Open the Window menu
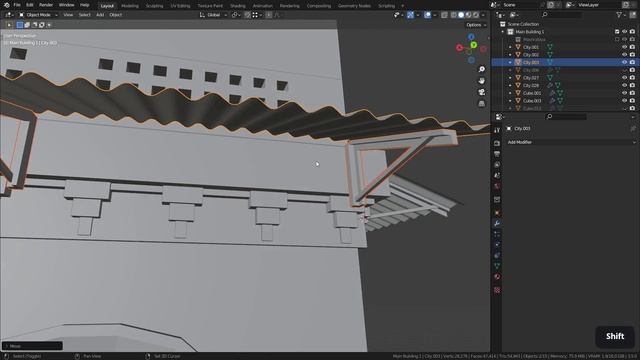Viewport: 640px width, 360px height. coord(66,5)
